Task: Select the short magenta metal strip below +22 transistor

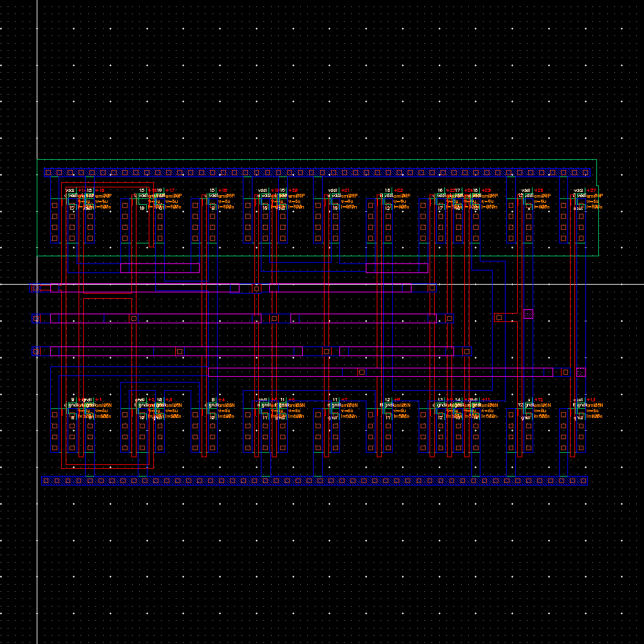Action: pos(397,268)
